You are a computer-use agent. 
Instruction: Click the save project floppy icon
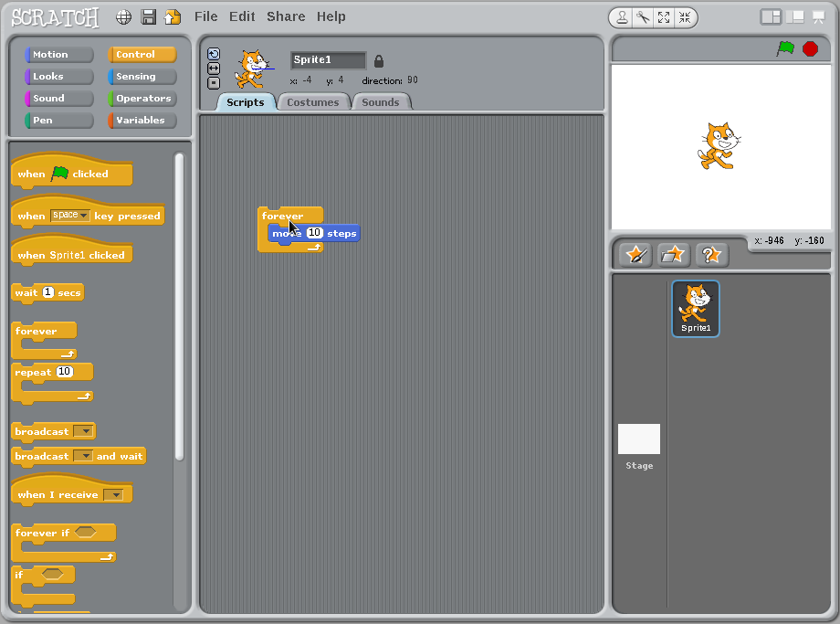click(149, 17)
